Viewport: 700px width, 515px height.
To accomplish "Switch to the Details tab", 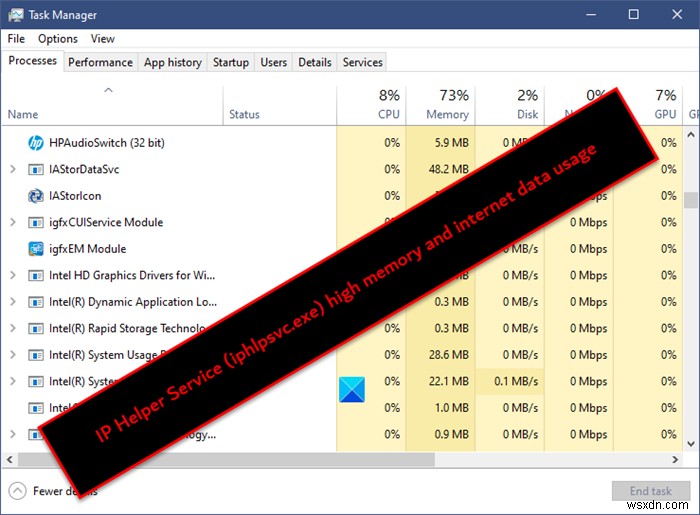I will [x=315, y=62].
